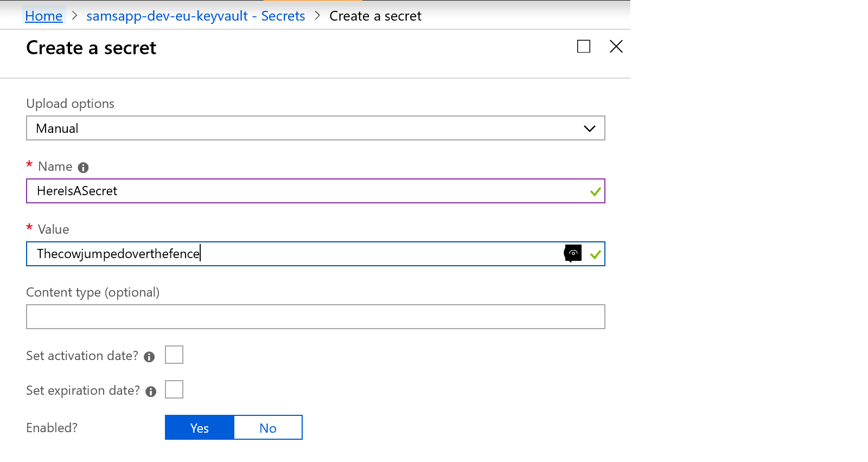868x462 pixels.
Task: Close the Create a secret blade
Action: coord(616,47)
